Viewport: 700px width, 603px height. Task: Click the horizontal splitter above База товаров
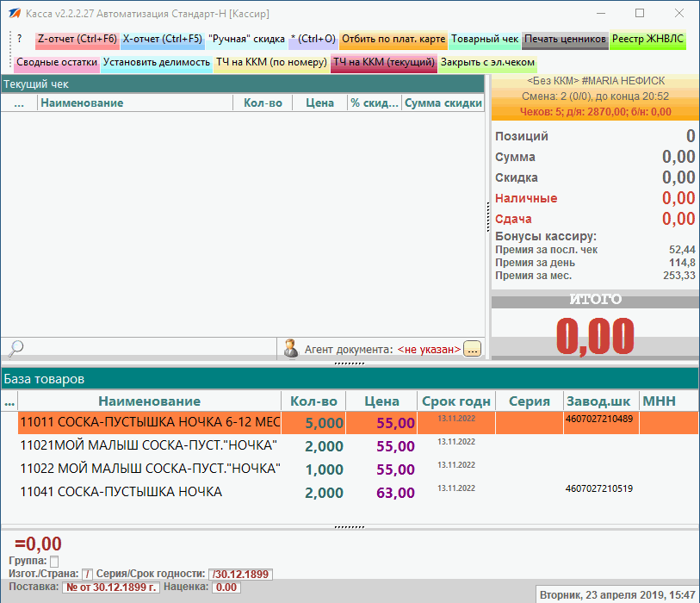coord(350,364)
